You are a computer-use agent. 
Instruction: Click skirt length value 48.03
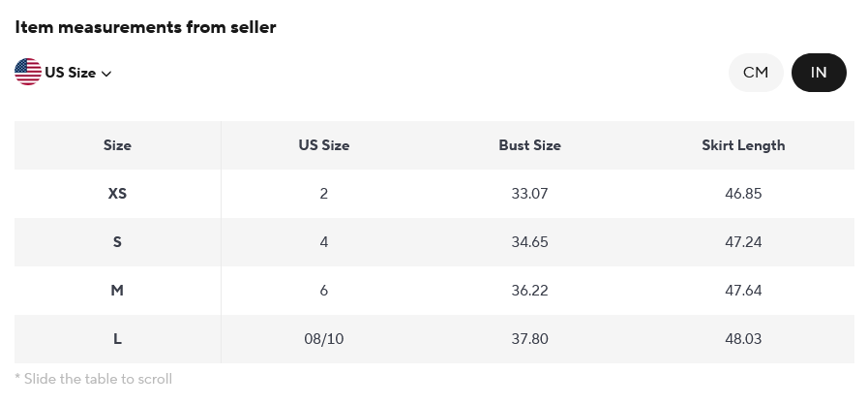(x=743, y=339)
